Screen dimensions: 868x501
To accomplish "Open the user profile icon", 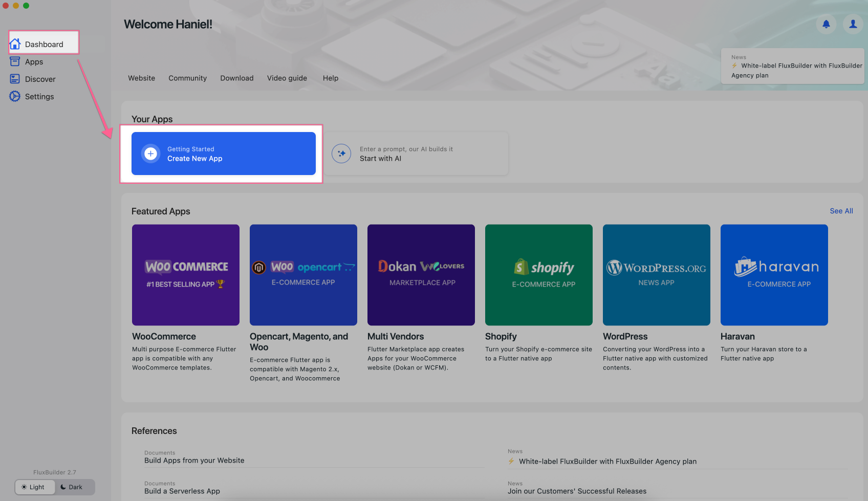I will click(853, 24).
